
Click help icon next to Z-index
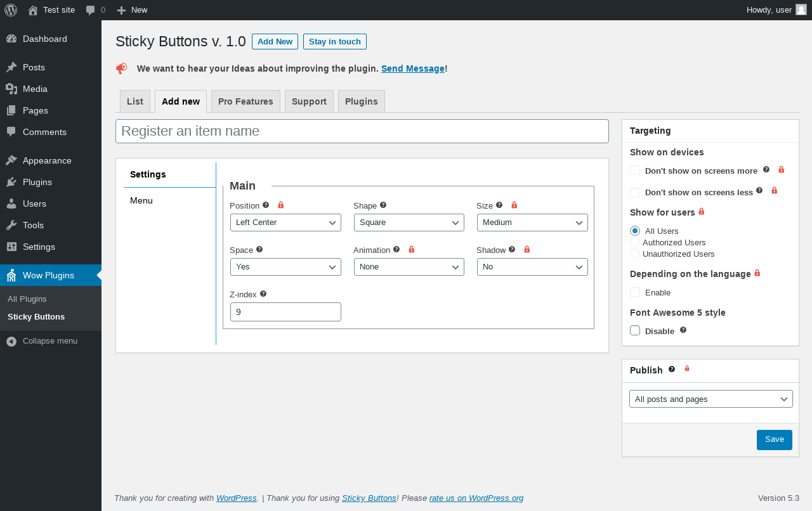click(263, 294)
